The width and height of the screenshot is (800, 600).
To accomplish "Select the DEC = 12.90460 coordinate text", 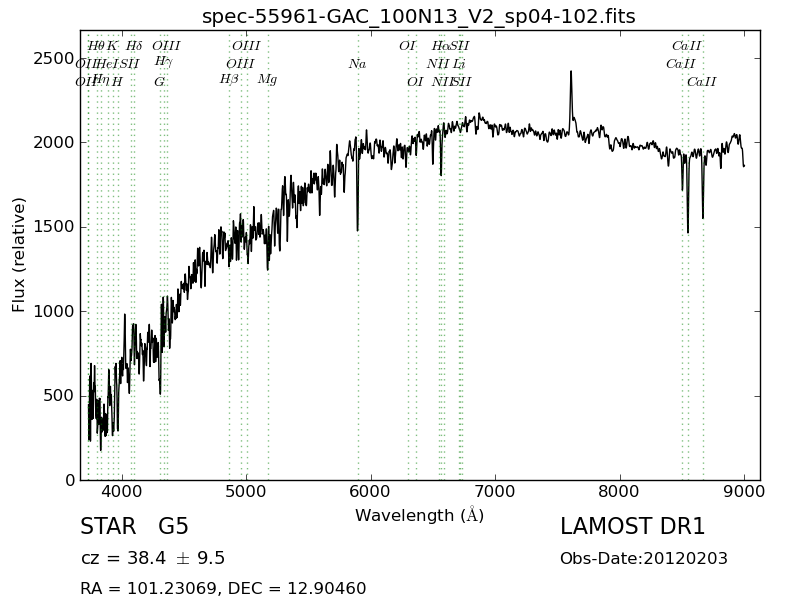I will pos(297,588).
